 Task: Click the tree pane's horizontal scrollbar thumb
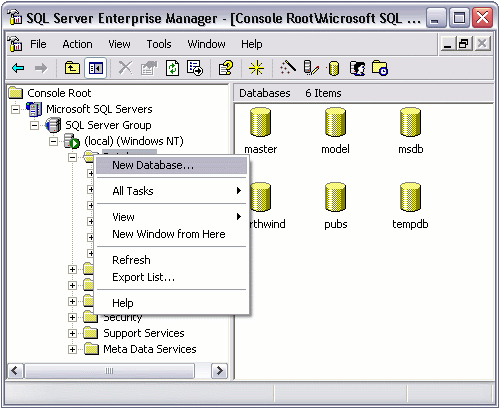(x=109, y=371)
